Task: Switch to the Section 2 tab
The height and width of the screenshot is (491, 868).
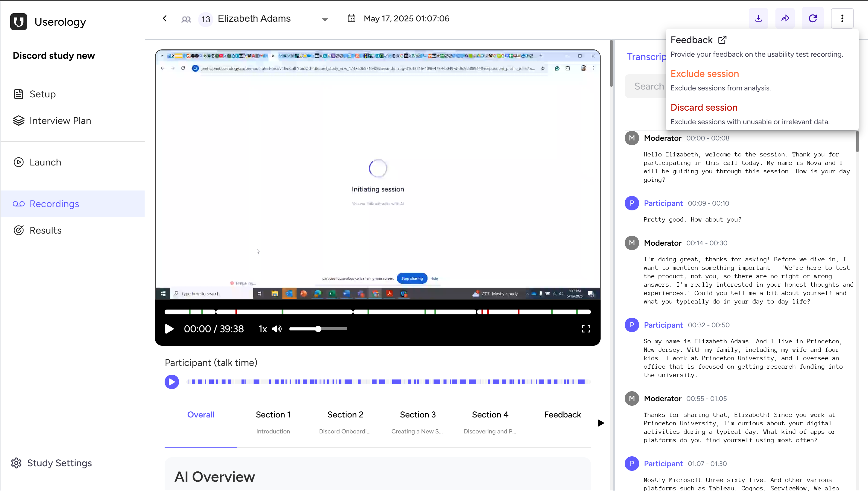Action: [345, 414]
